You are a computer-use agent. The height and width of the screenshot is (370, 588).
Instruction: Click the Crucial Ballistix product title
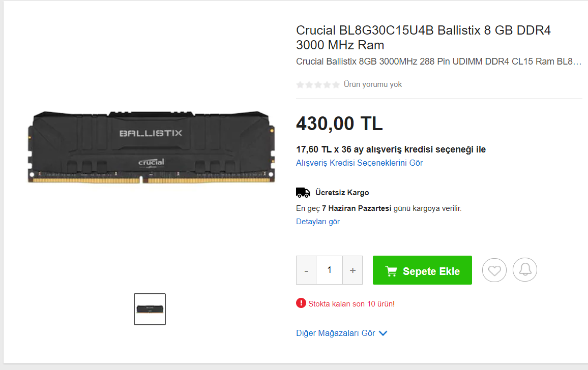(x=423, y=38)
